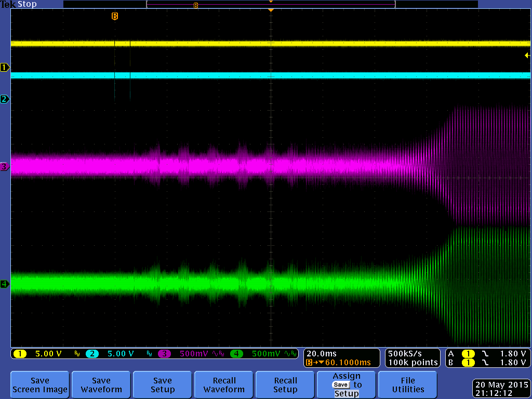Screen dimensions: 532x399
Task: Open the Save Setup menu button
Action: pos(163,385)
